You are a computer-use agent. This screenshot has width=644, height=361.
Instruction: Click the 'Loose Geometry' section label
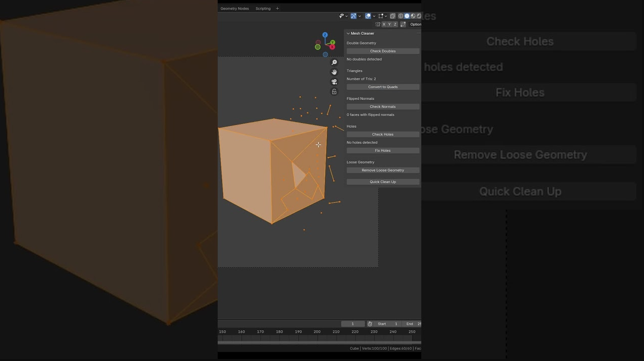tap(360, 162)
